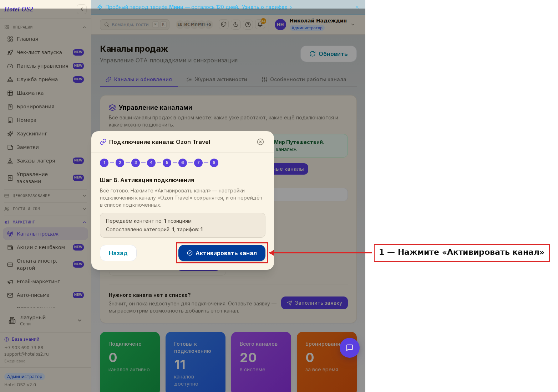Screen dimensions: 558x392
Task: Click the «Заполнить заявку» button
Action: tap(314, 303)
